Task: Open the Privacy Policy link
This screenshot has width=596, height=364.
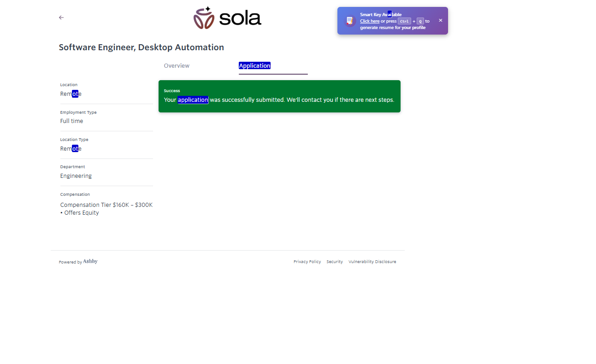Action: click(x=307, y=262)
